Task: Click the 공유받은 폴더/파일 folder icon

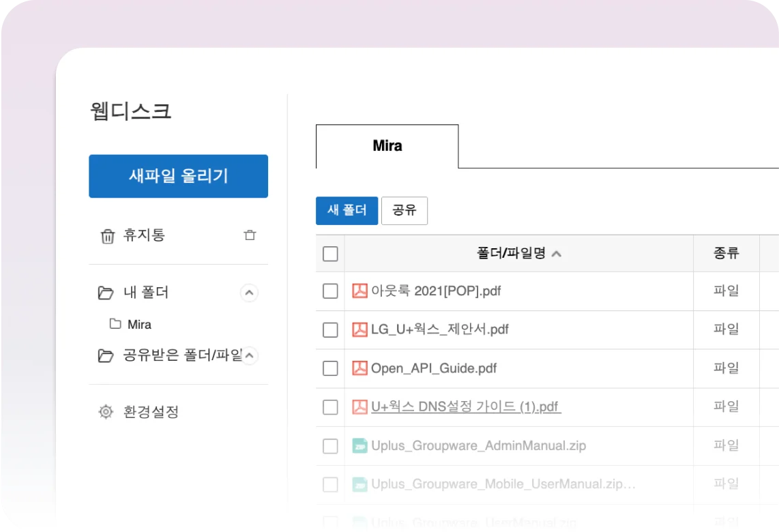Action: click(x=106, y=355)
